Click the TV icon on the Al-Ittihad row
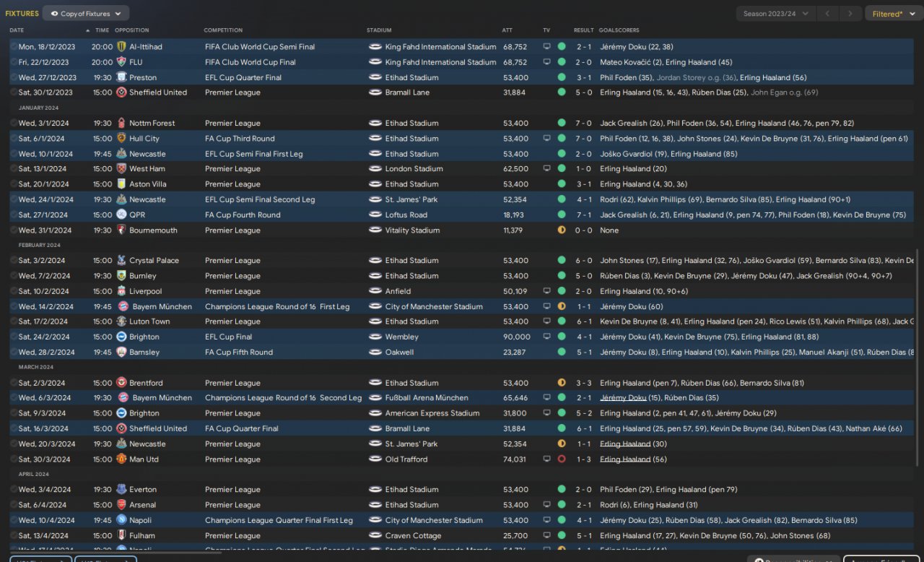This screenshot has width=924, height=562. click(546, 47)
